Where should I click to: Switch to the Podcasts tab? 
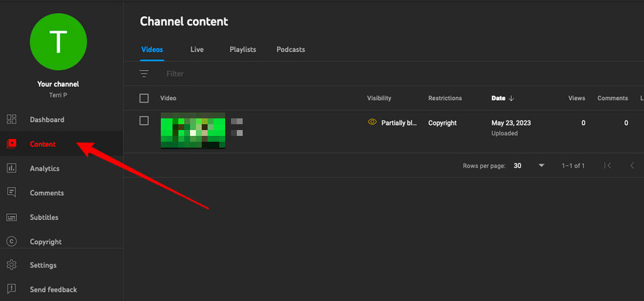click(291, 50)
